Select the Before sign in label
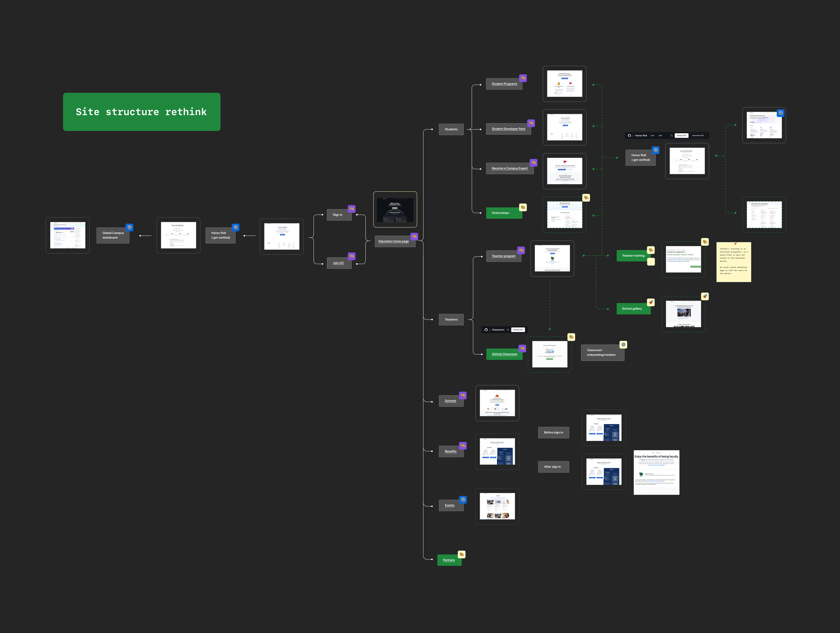 [x=553, y=433]
